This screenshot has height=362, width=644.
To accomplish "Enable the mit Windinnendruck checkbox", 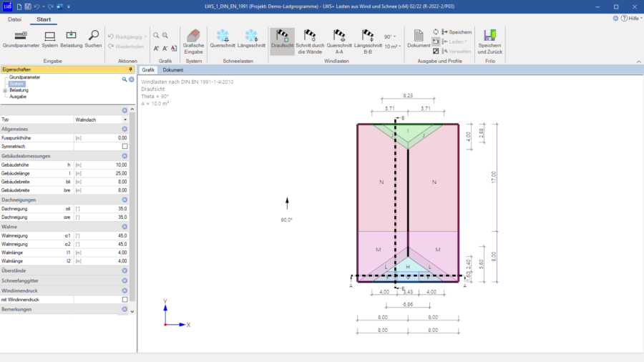I will click(125, 300).
